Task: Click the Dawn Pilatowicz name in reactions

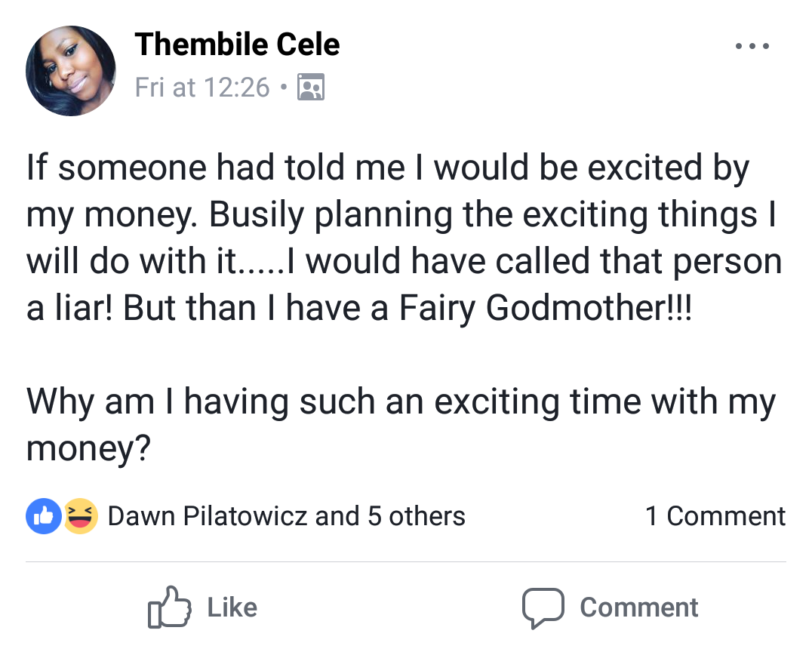Action: coord(208,516)
